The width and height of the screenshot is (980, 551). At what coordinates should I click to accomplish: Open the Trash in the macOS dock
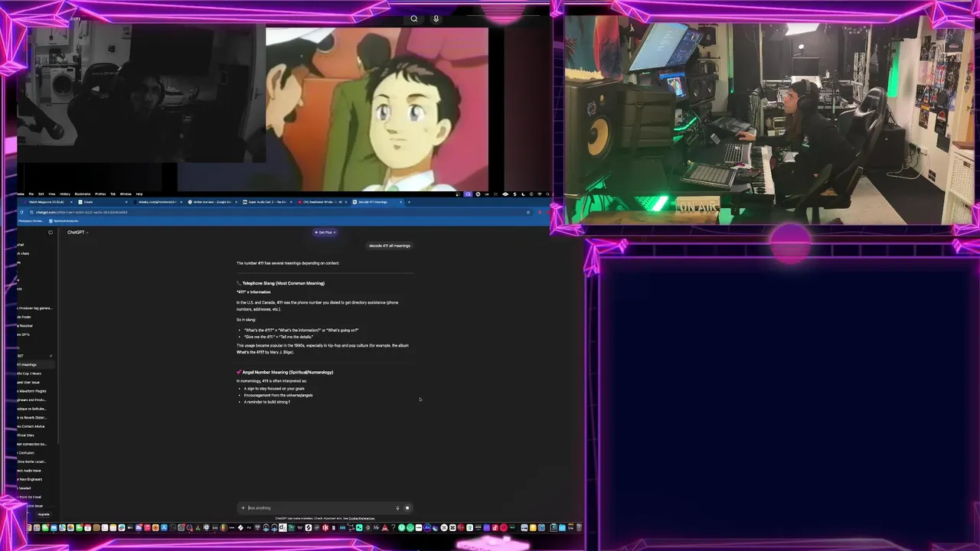click(x=578, y=527)
